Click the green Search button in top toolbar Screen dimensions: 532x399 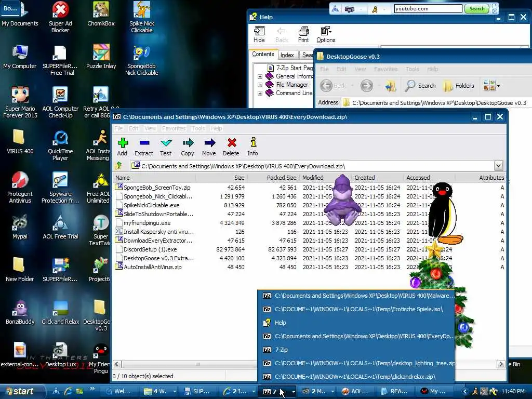477,8
